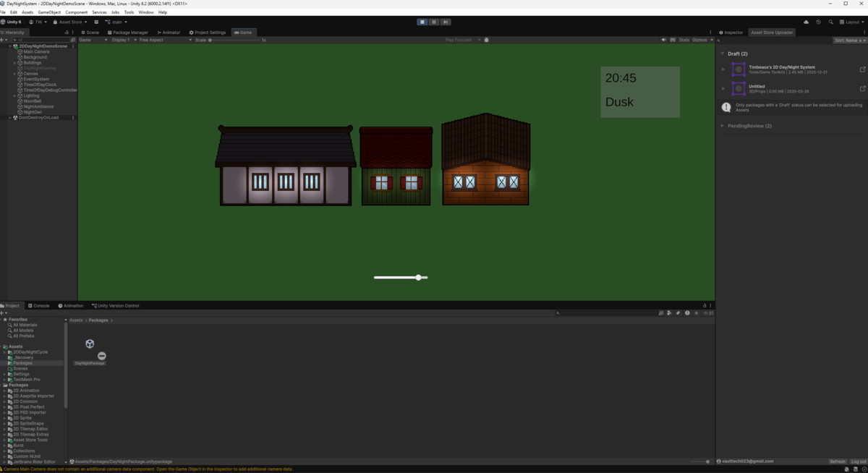This screenshot has height=473, width=868.
Task: Collapse the 2DDayNightDemoScene scene
Action: [10, 46]
